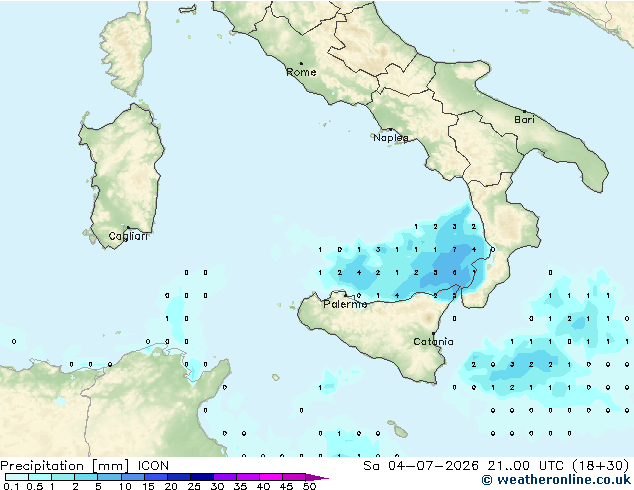This screenshot has height=490, width=634.
Task: Click the purple arrow at legend end
Action: tap(317, 477)
